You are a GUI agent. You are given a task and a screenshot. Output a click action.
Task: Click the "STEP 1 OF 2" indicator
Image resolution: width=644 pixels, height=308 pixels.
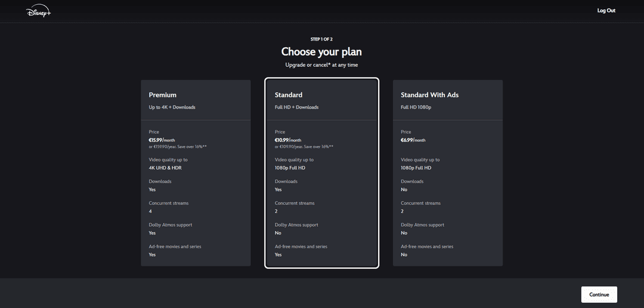321,39
